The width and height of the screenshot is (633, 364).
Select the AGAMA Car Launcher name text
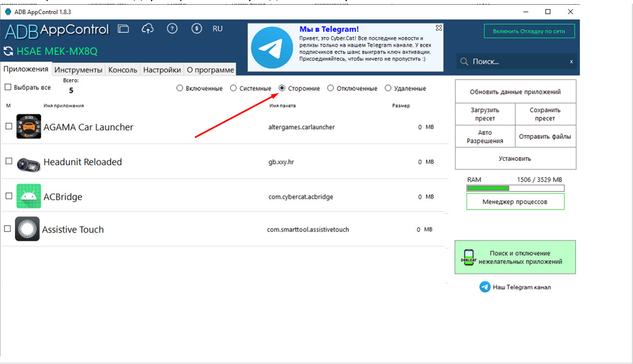coord(88,127)
